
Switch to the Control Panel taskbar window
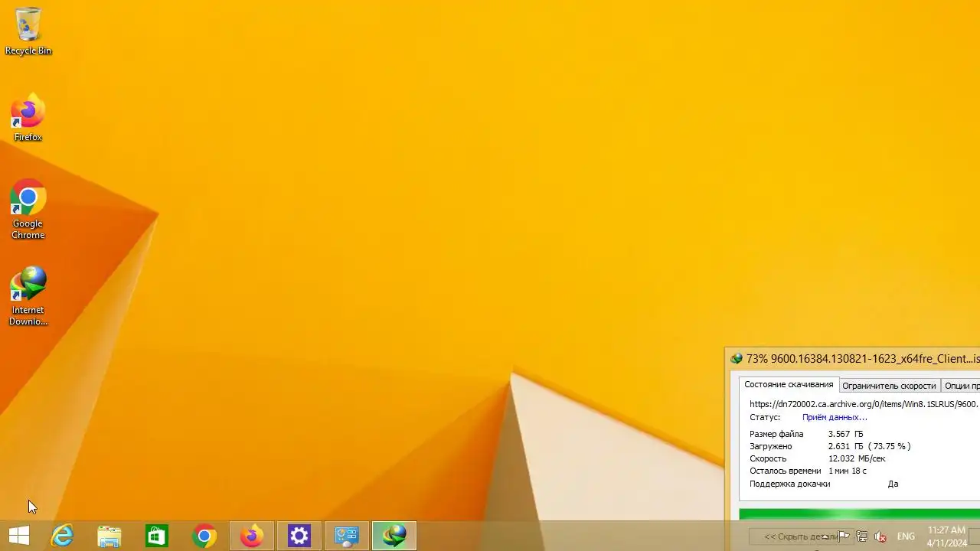coord(347,536)
